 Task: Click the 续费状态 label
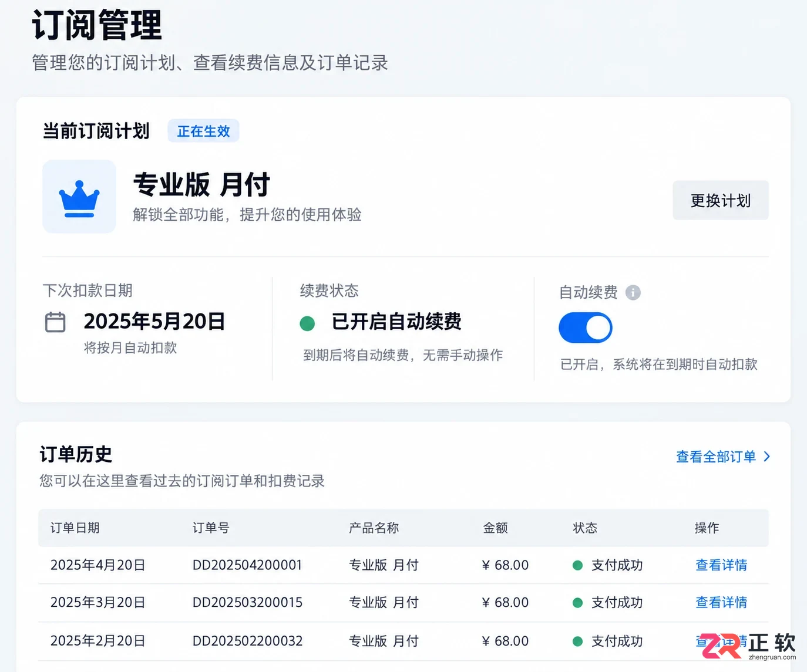click(329, 291)
